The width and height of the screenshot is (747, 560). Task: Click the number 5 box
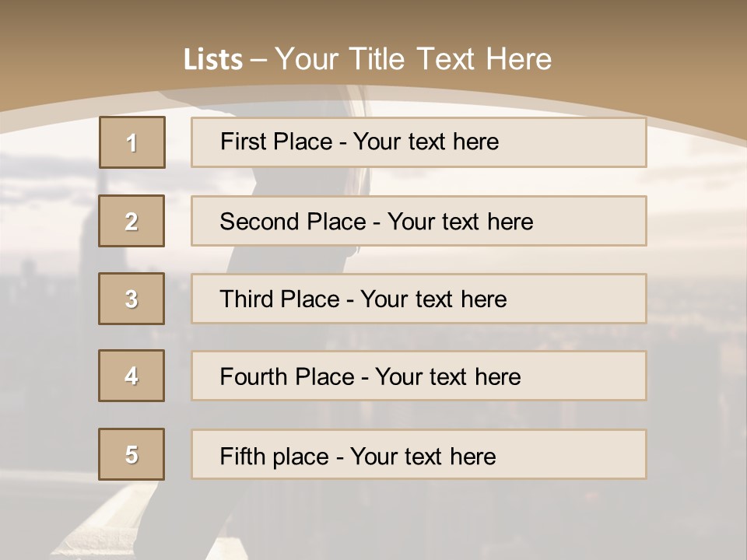pyautogui.click(x=132, y=454)
